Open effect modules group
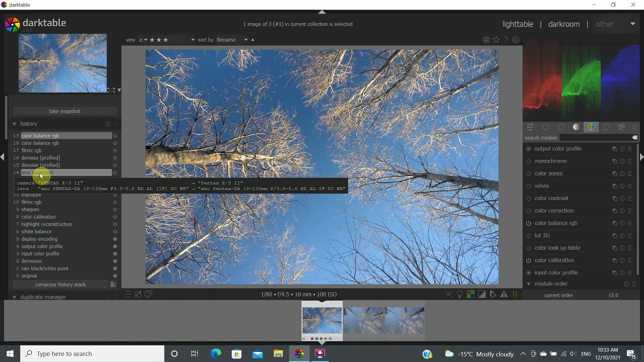 click(621, 127)
